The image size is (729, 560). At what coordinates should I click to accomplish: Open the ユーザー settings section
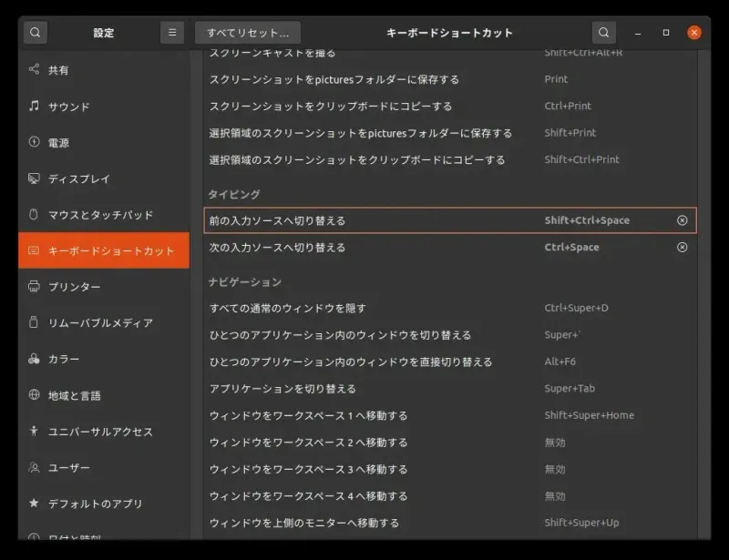coord(67,468)
